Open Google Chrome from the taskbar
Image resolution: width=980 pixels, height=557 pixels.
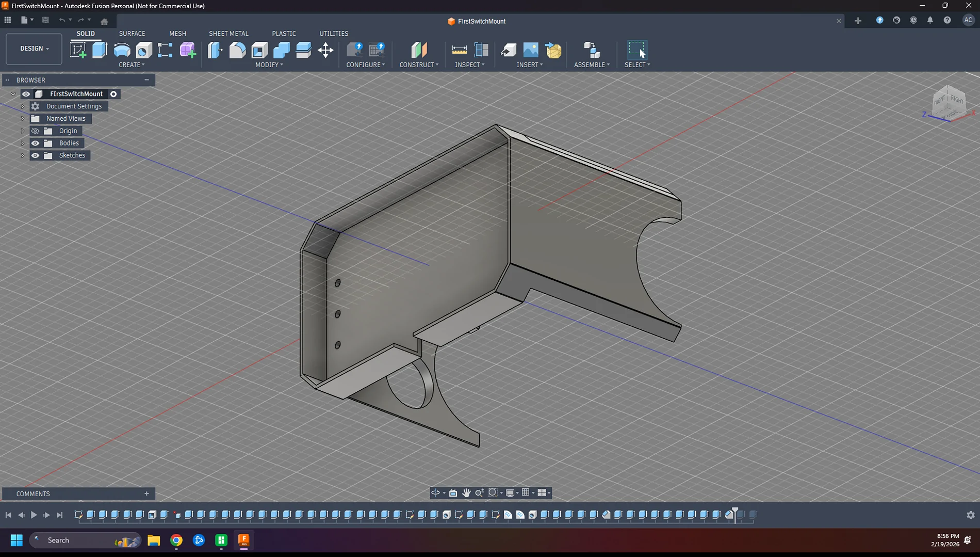(x=176, y=540)
